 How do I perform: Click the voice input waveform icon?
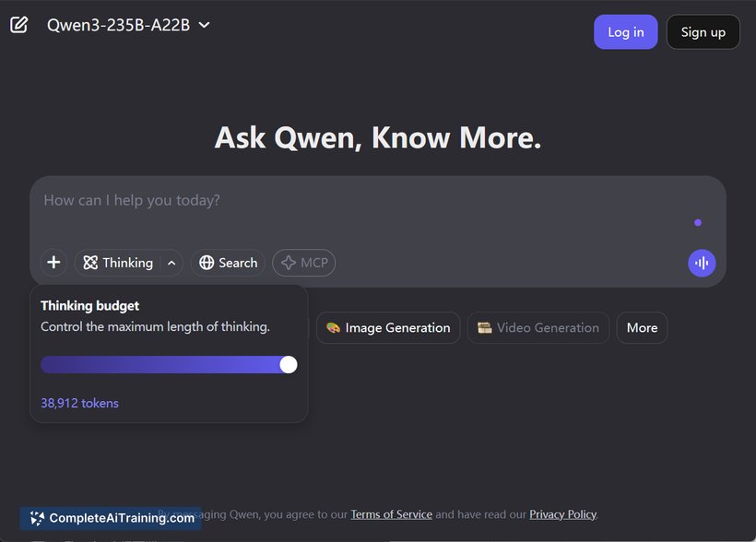[702, 263]
